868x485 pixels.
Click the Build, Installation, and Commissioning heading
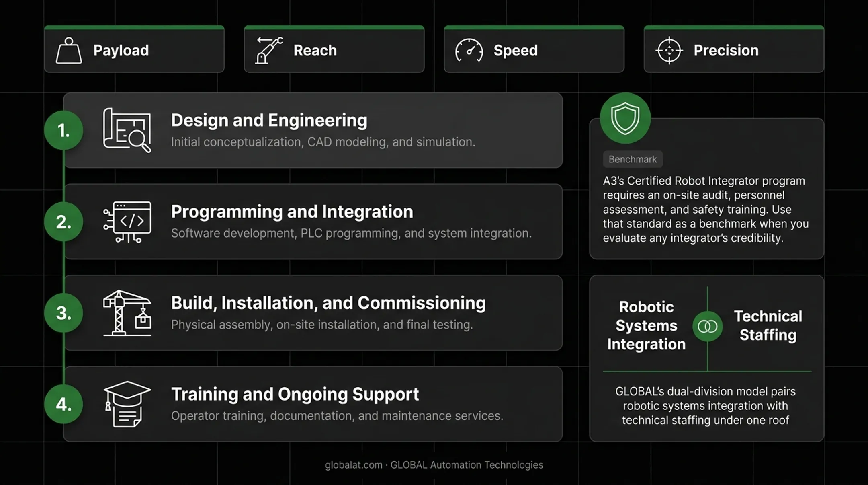click(x=328, y=303)
